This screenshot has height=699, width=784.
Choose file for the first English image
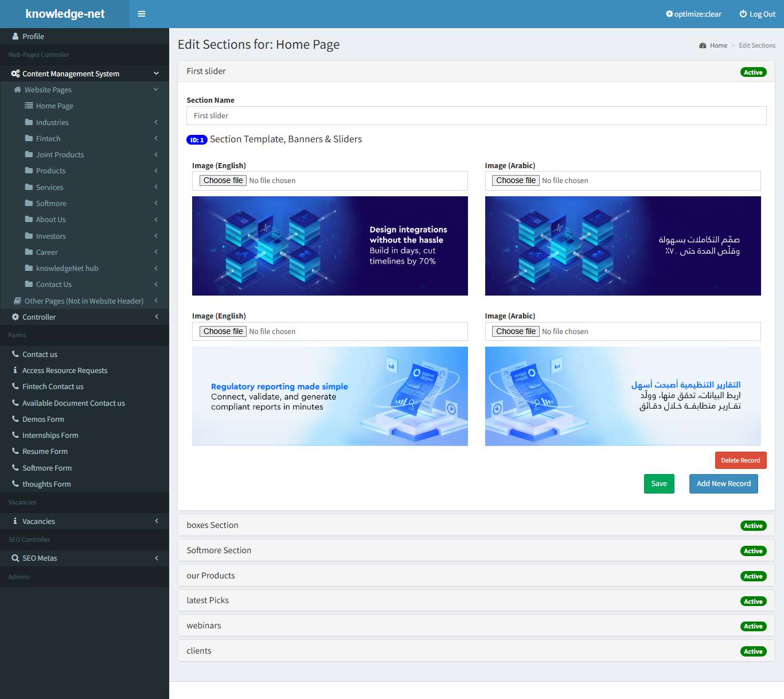click(x=223, y=180)
